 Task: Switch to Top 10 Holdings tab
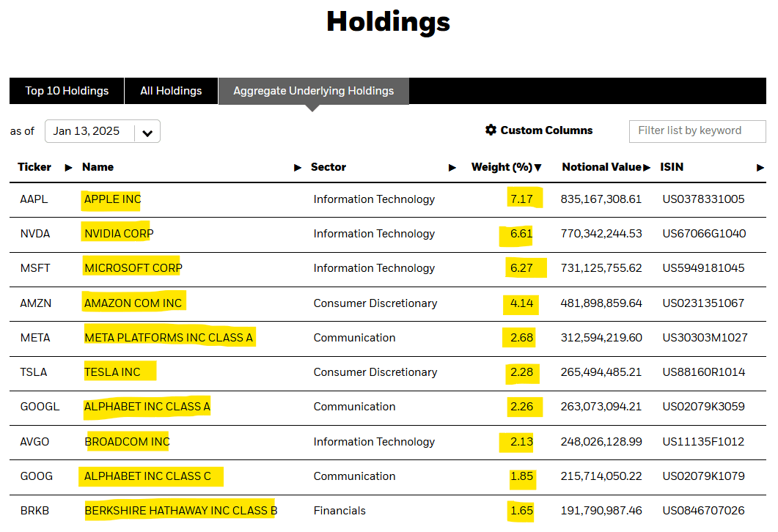pyautogui.click(x=67, y=91)
